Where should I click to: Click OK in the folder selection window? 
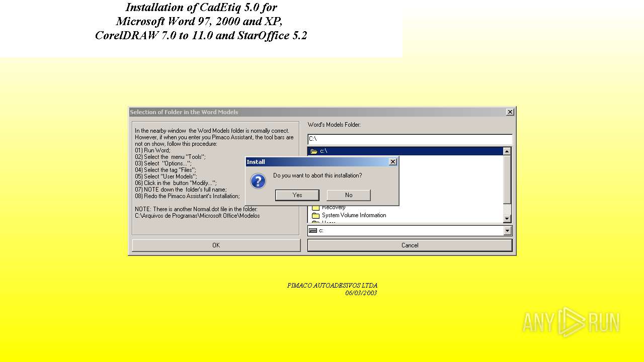tap(216, 245)
